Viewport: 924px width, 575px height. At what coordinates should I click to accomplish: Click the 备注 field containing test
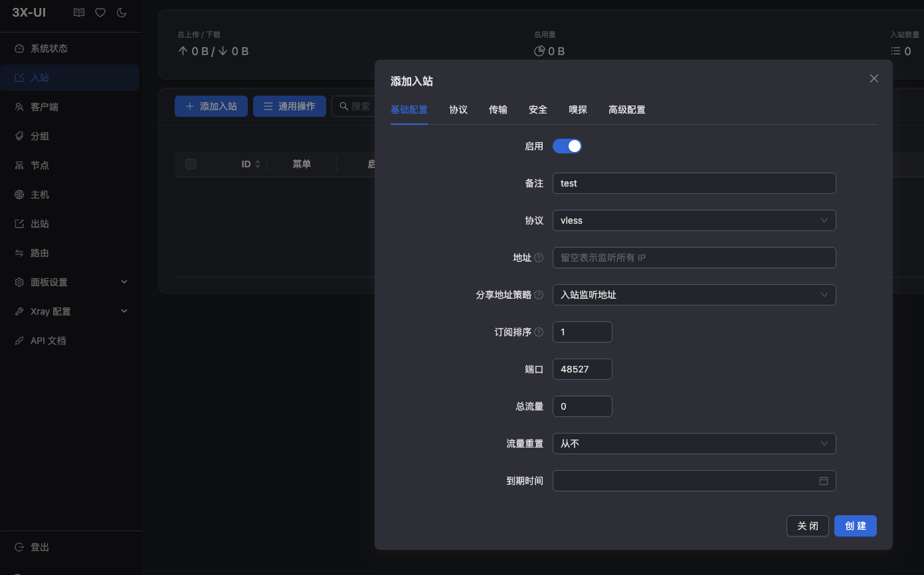(694, 183)
